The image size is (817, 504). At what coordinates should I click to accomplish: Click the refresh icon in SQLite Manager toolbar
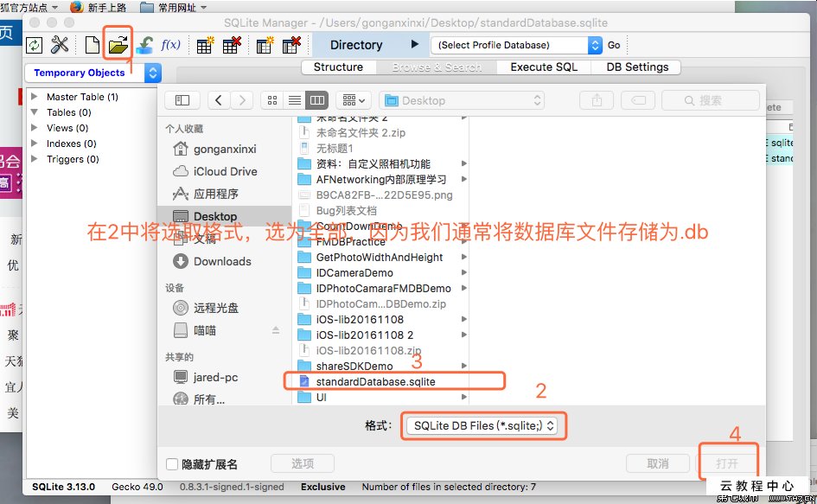pos(34,43)
